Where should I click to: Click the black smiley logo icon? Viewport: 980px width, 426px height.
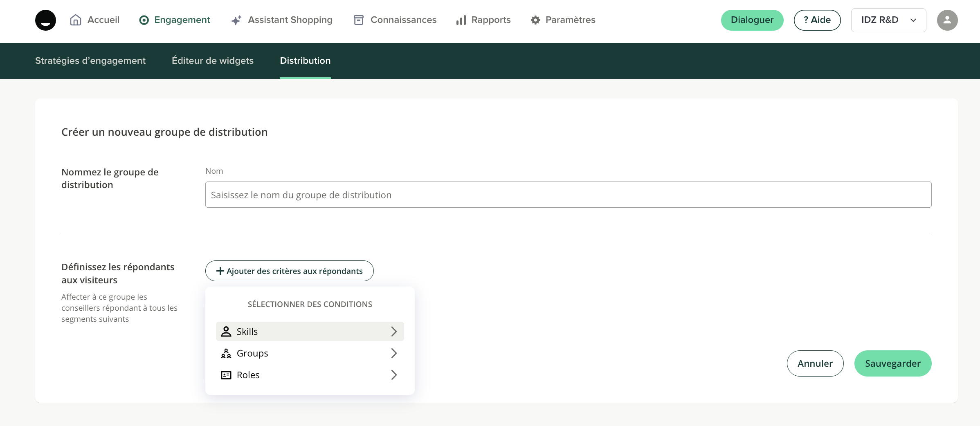click(x=45, y=20)
